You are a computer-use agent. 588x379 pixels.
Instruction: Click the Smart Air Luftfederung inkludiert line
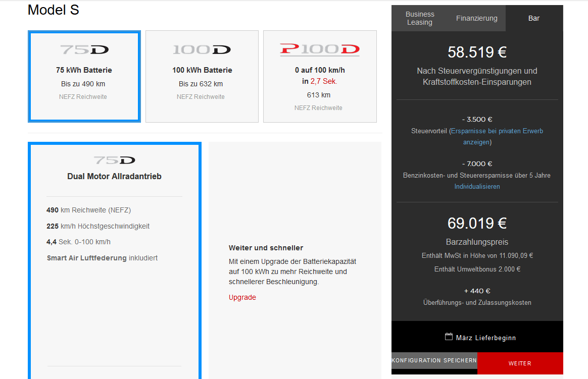pos(102,258)
